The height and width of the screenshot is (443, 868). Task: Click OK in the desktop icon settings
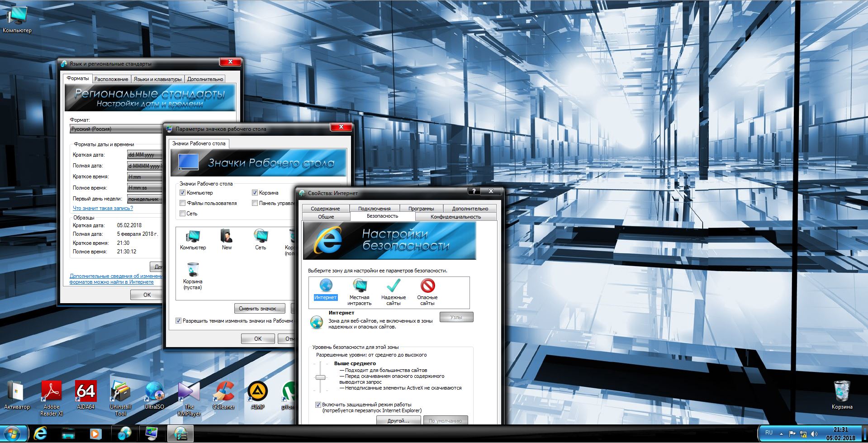coord(258,338)
